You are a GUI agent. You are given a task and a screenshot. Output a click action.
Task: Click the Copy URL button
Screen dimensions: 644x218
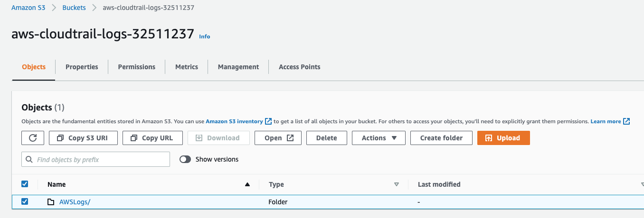point(153,138)
